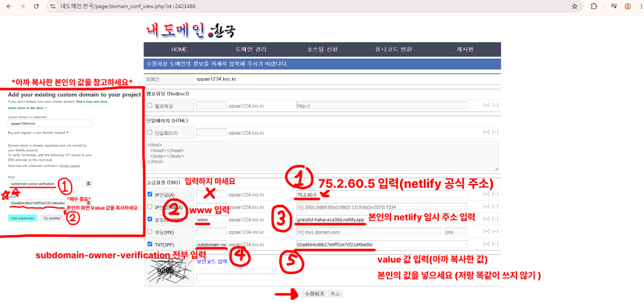Add a row with IP연결(A) [+]
This screenshot has width=644, height=303.
coord(486,194)
